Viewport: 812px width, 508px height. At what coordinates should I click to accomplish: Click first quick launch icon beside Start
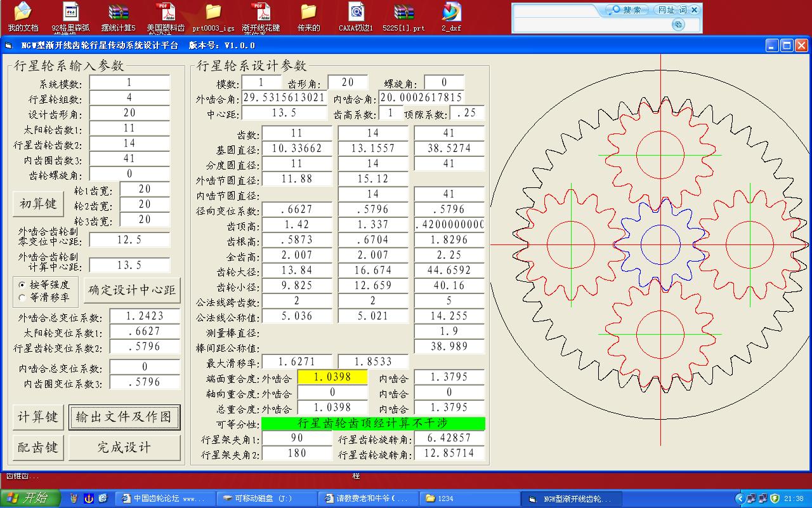74,498
